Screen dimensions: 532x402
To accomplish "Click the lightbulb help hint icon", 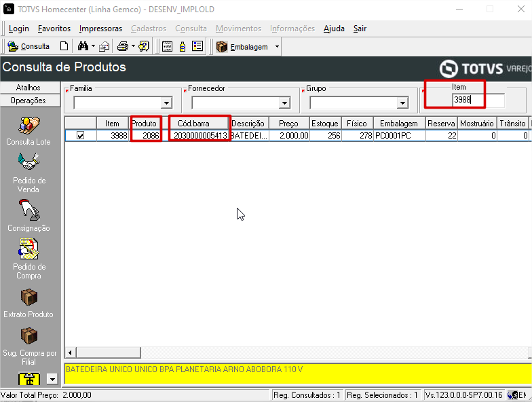I will pyautogui.click(x=144, y=46).
